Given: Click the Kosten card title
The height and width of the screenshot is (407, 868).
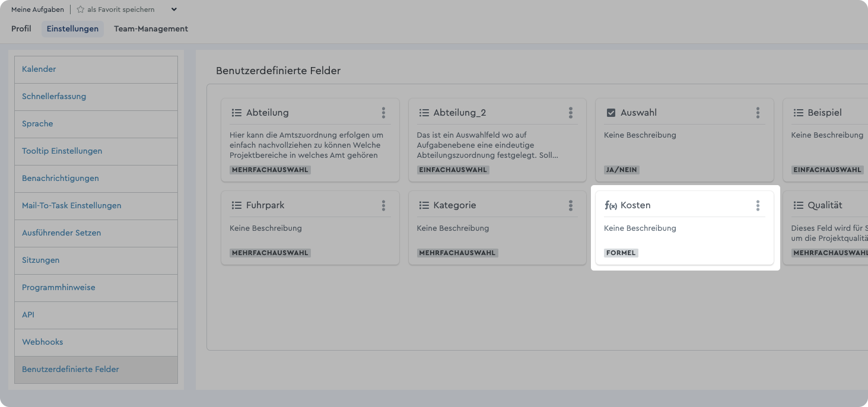Looking at the screenshot, I should coord(635,205).
